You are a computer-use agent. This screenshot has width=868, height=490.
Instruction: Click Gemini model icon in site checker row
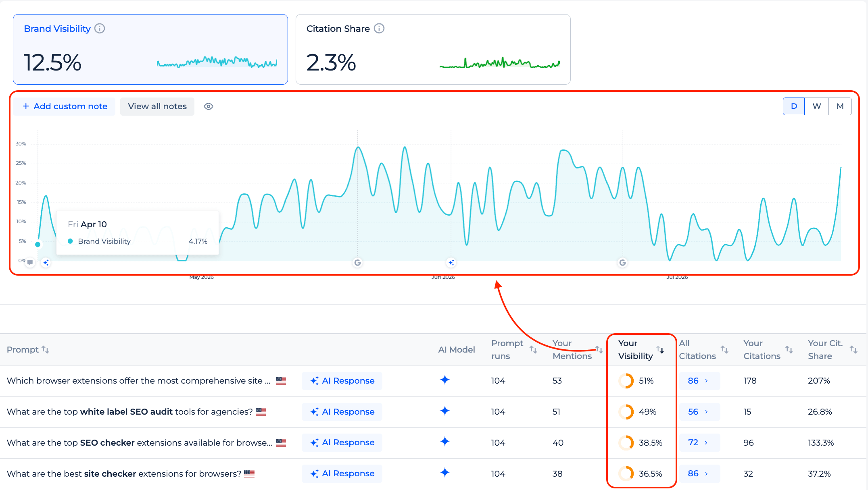point(445,473)
